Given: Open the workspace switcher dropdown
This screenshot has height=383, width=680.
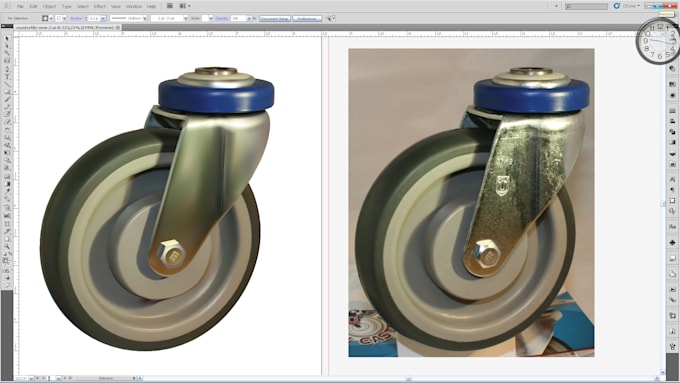Looking at the screenshot, I should click(x=556, y=6).
